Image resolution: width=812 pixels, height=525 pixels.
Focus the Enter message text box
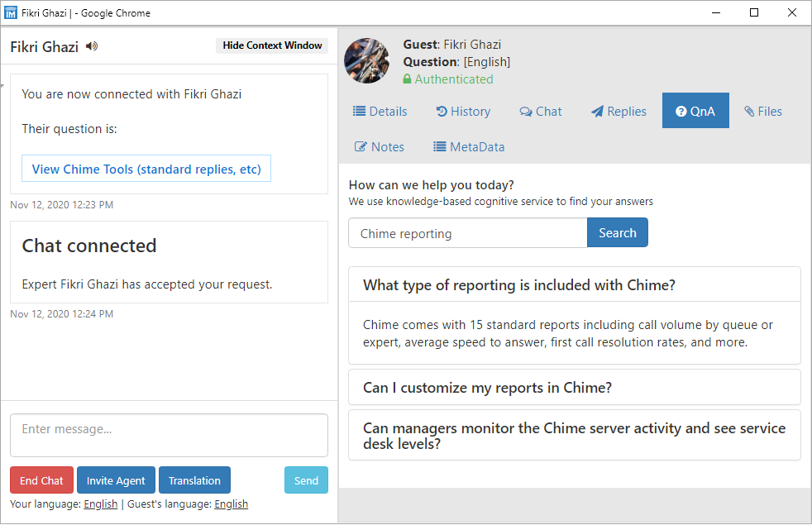[169, 436]
